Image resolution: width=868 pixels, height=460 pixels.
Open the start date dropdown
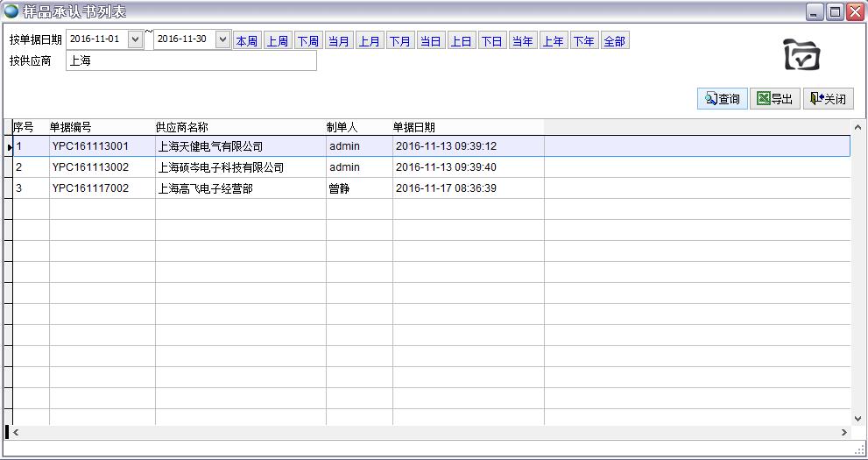(x=135, y=39)
